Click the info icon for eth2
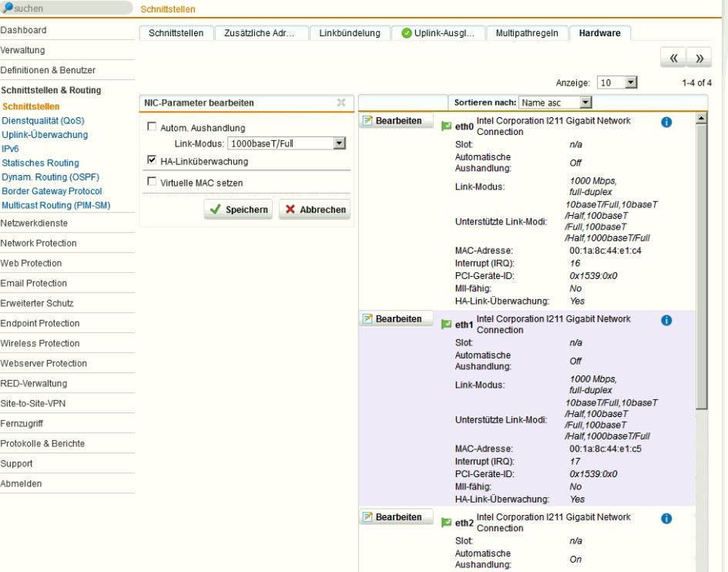 point(666,519)
